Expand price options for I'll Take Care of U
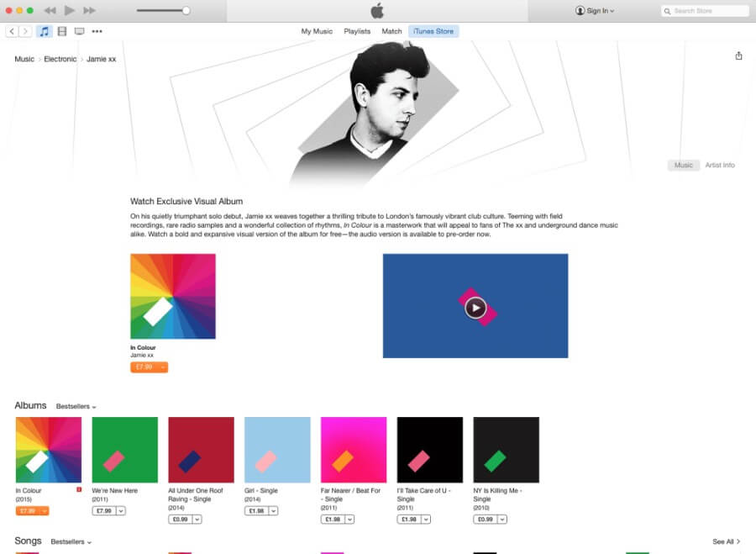Screen dimensions: 756x554 tap(426, 520)
